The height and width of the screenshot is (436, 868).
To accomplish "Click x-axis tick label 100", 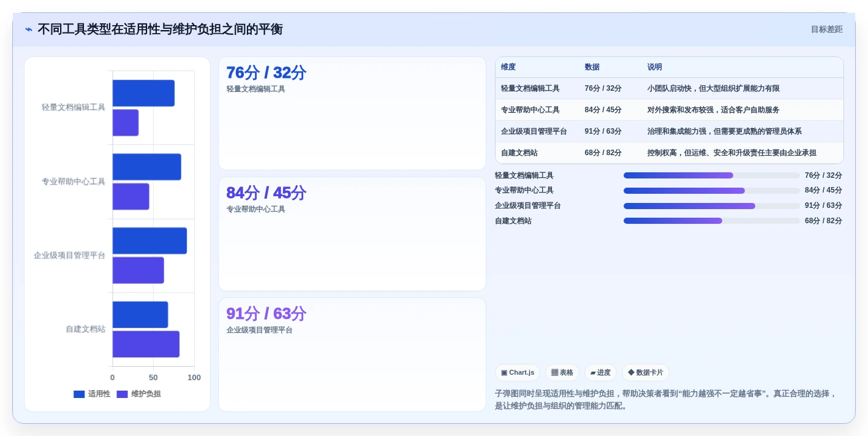I will pyautogui.click(x=194, y=378).
